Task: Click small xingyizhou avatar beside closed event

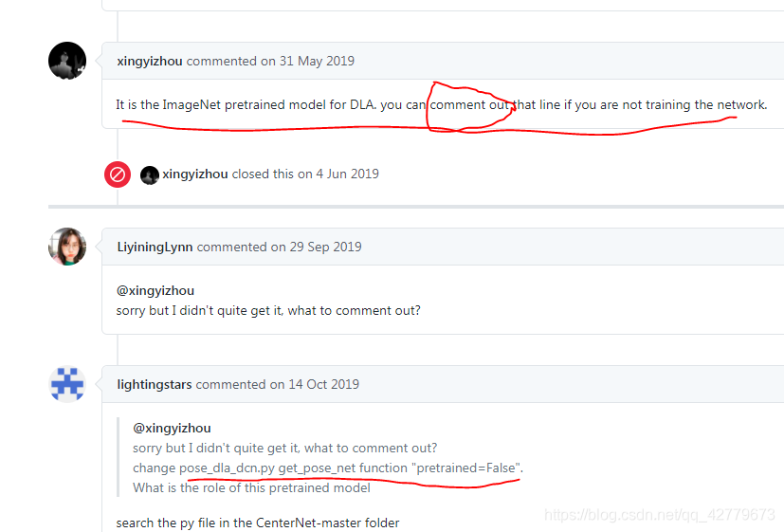Action: [x=150, y=175]
